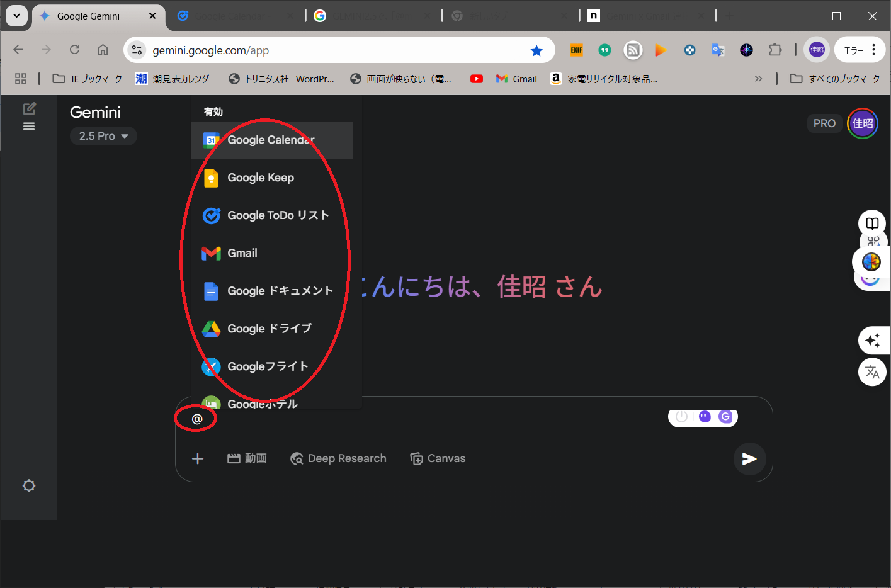Open the Chrome profile 佳昭 button
The image size is (891, 588).
point(817,50)
